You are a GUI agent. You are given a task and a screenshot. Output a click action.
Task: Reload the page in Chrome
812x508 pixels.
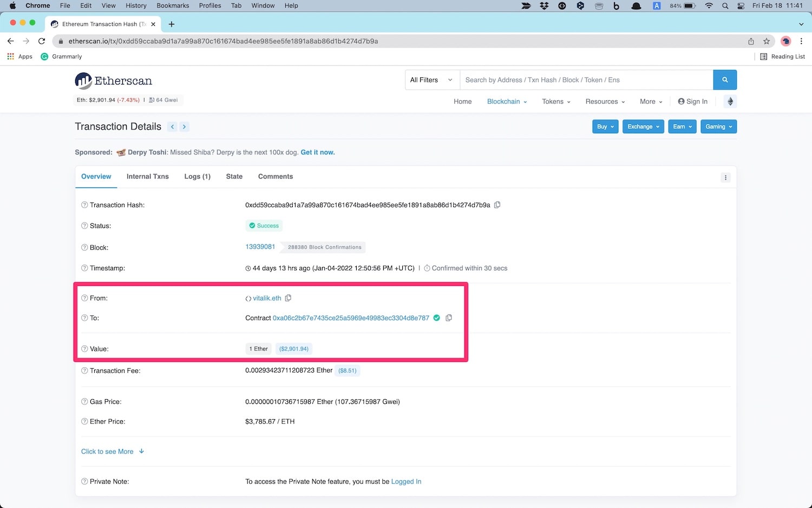pos(42,41)
